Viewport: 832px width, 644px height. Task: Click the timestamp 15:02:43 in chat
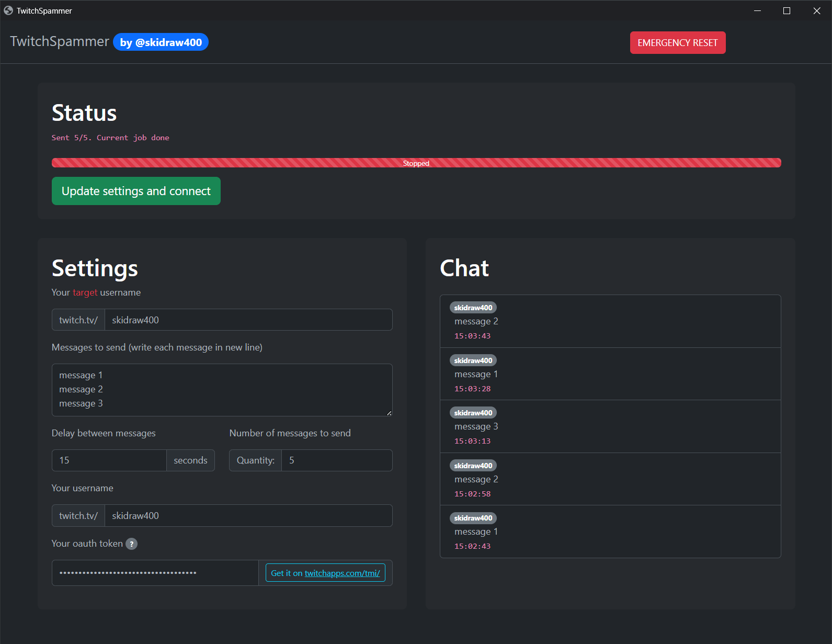[473, 546]
